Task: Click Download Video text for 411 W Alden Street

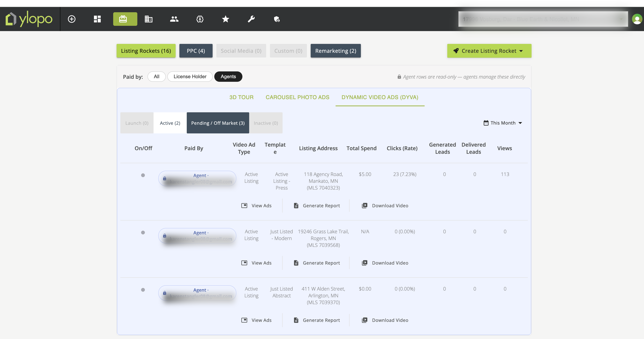Action: point(390,320)
